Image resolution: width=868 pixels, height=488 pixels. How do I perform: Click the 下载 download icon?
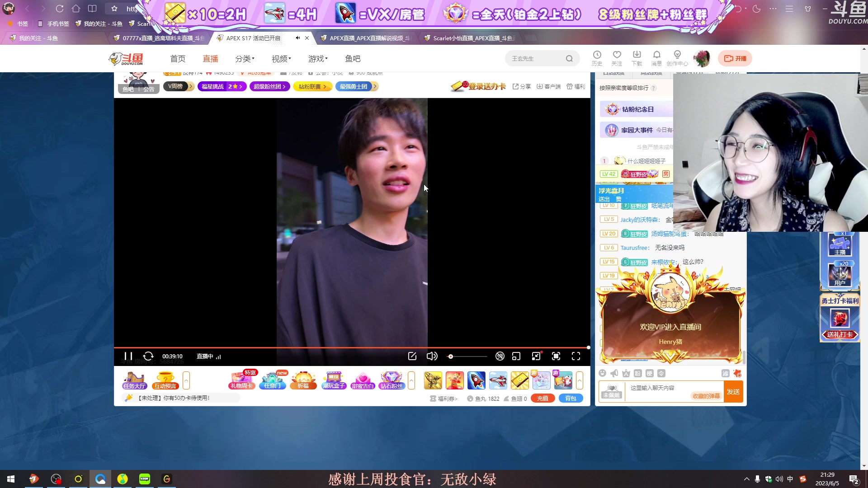(637, 58)
